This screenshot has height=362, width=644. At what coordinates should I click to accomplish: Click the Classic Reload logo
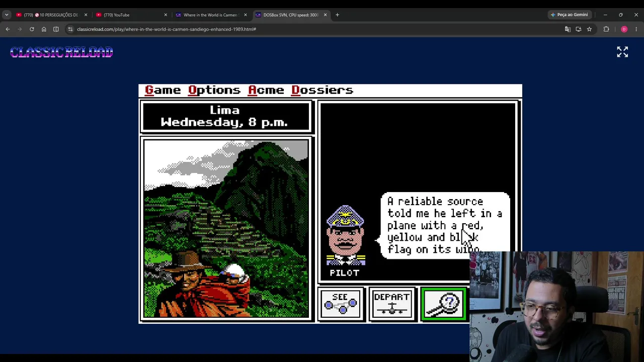click(x=61, y=52)
